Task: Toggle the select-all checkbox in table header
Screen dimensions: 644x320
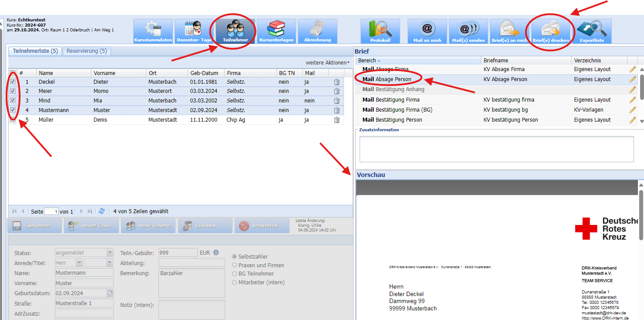Action: click(x=13, y=73)
